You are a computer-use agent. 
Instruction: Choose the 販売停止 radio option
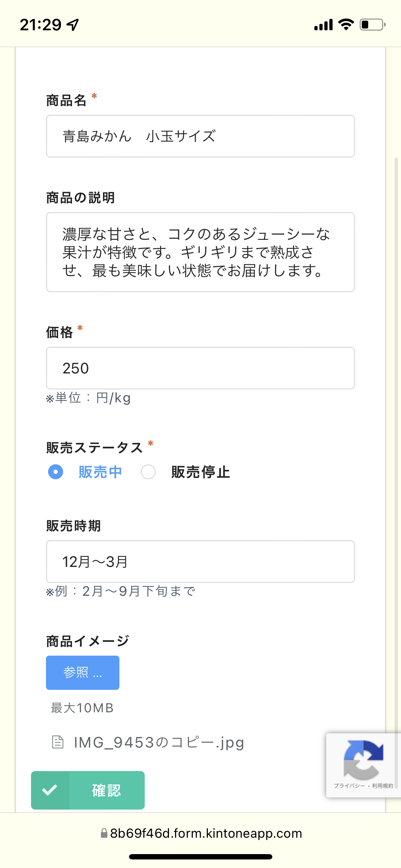point(148,472)
